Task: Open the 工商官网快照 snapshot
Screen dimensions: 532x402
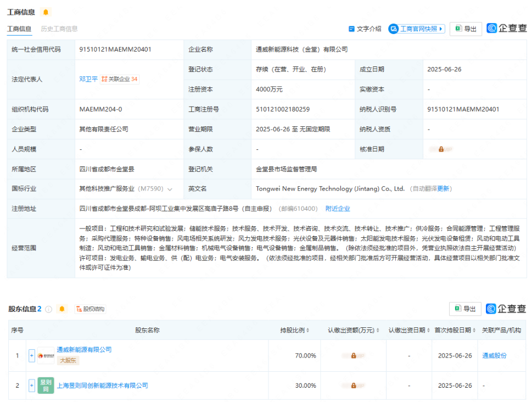Action: pos(417,29)
